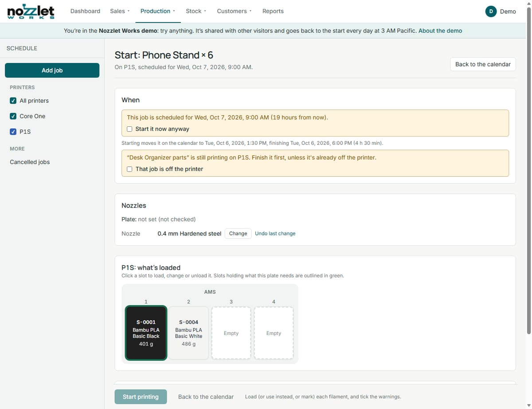Toggle the P1S printer checkbox

point(13,132)
